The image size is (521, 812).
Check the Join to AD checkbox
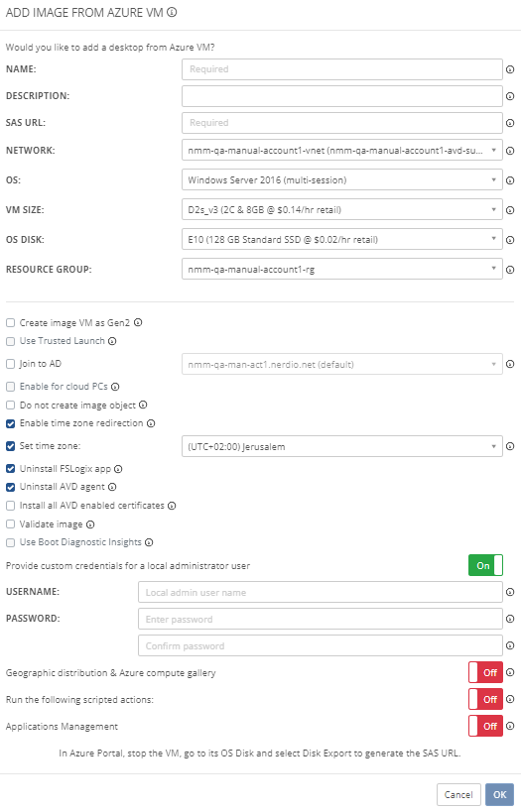[x=10, y=364]
